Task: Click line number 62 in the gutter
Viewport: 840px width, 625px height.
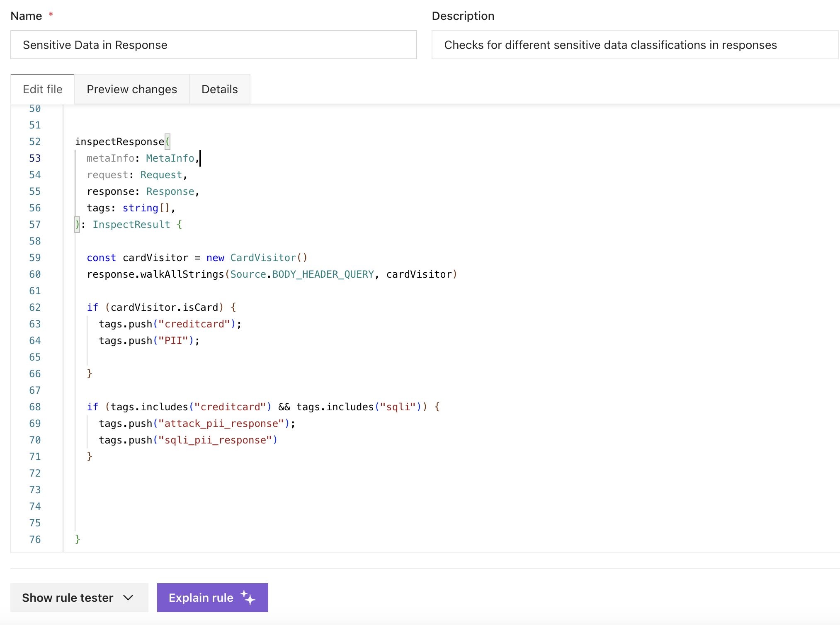Action: click(x=35, y=308)
